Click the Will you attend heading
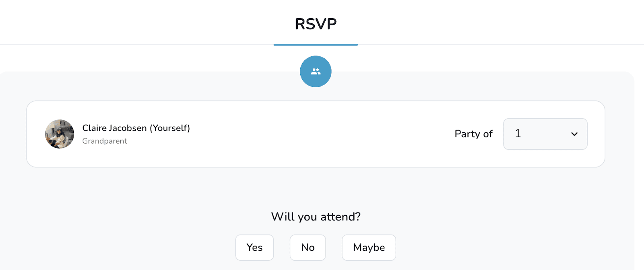The width and height of the screenshot is (644, 270). (x=316, y=216)
